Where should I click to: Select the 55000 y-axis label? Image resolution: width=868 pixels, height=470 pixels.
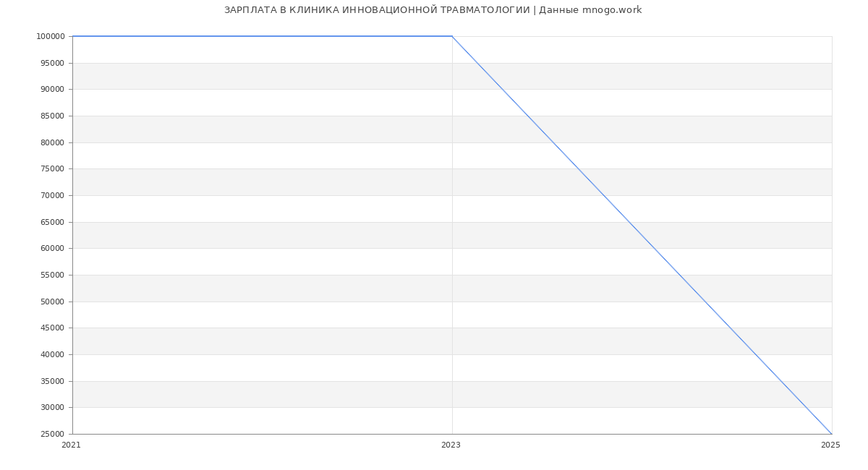tap(52, 275)
